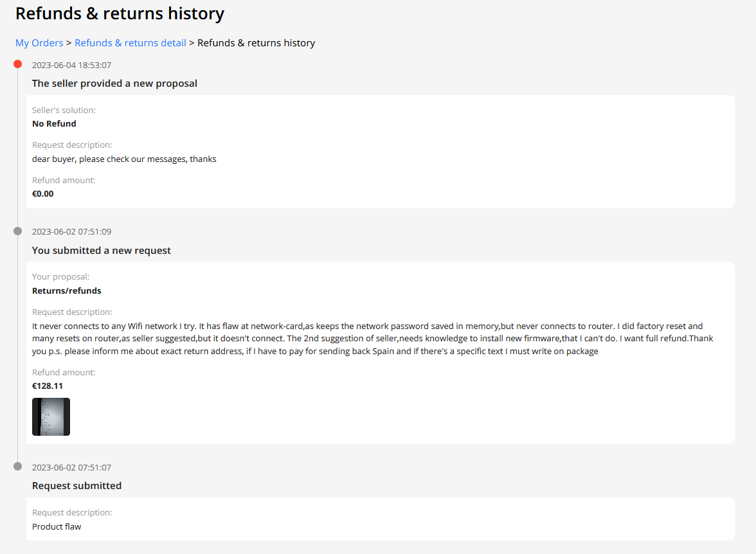Click the gray timeline dot for new request
Image resolution: width=756 pixels, height=554 pixels.
pyautogui.click(x=18, y=231)
